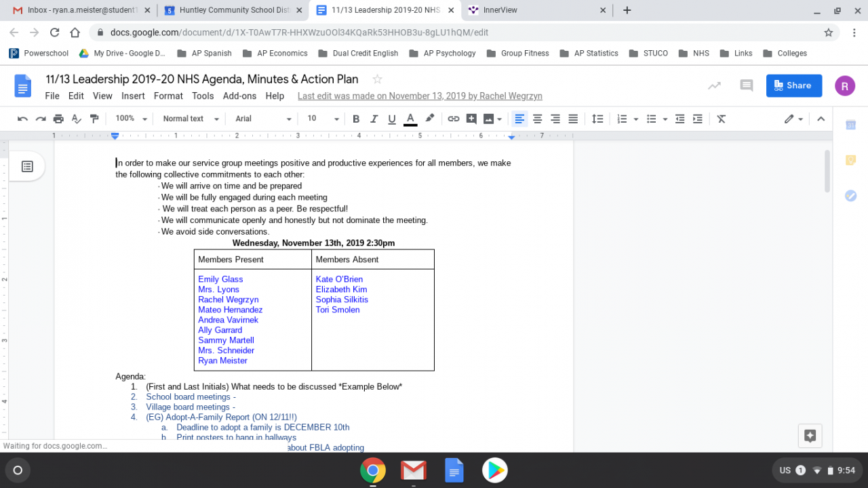The height and width of the screenshot is (488, 868).
Task: Open the Insert menu
Action: click(134, 96)
